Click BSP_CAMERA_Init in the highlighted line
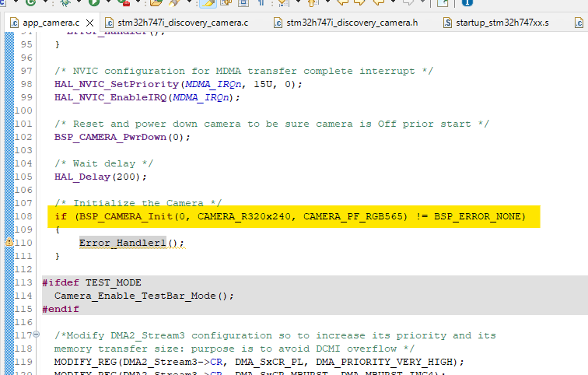This screenshot has height=375, width=588. [126, 216]
